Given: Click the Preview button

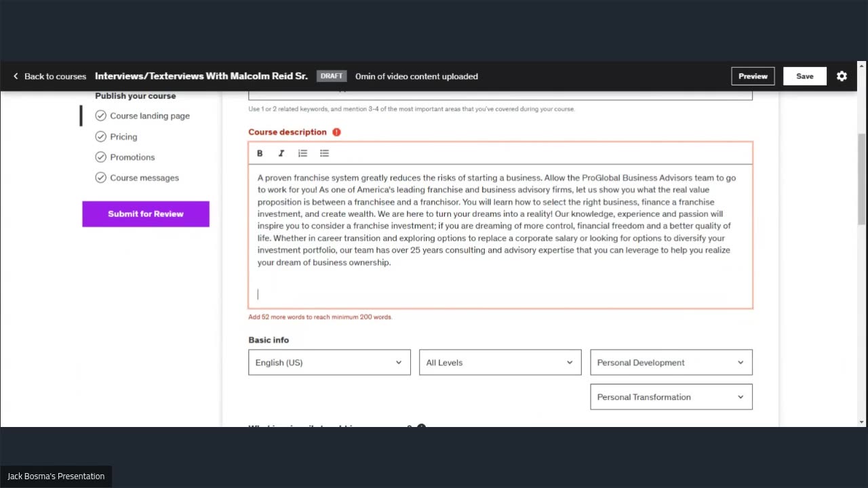Looking at the screenshot, I should (753, 76).
